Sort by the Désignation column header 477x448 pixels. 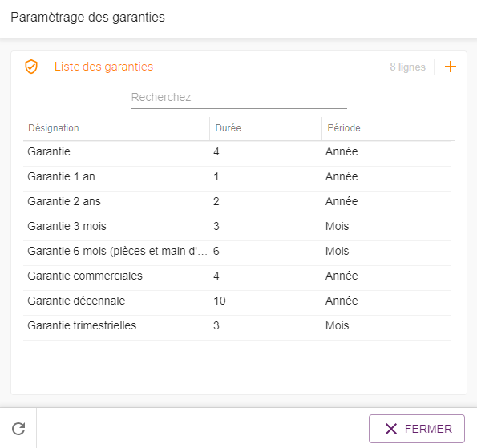pyautogui.click(x=54, y=128)
